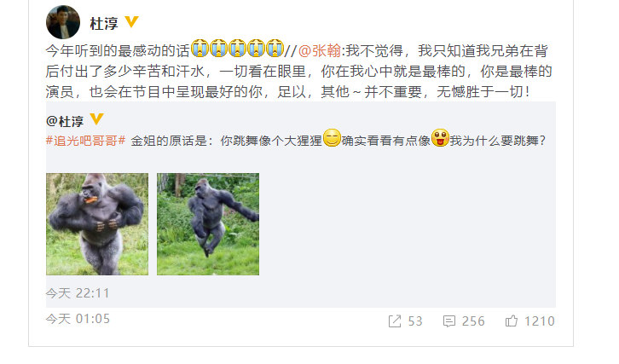This screenshot has width=619, height=364.
Task: Open the 杜淳 username at top
Action: pos(104,24)
